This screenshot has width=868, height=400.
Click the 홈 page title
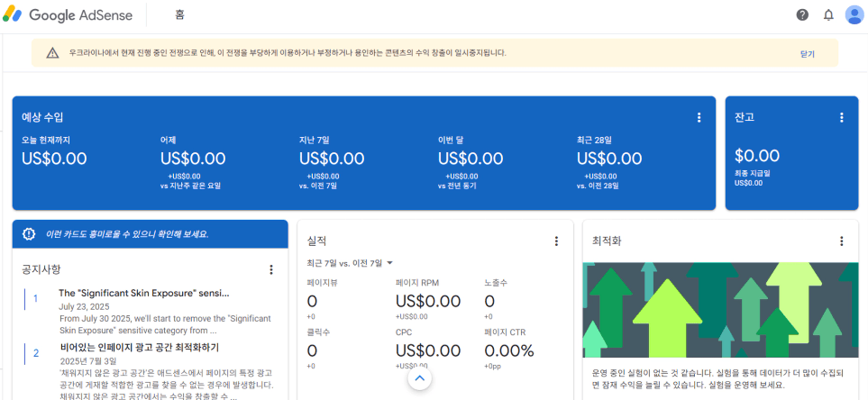[181, 15]
